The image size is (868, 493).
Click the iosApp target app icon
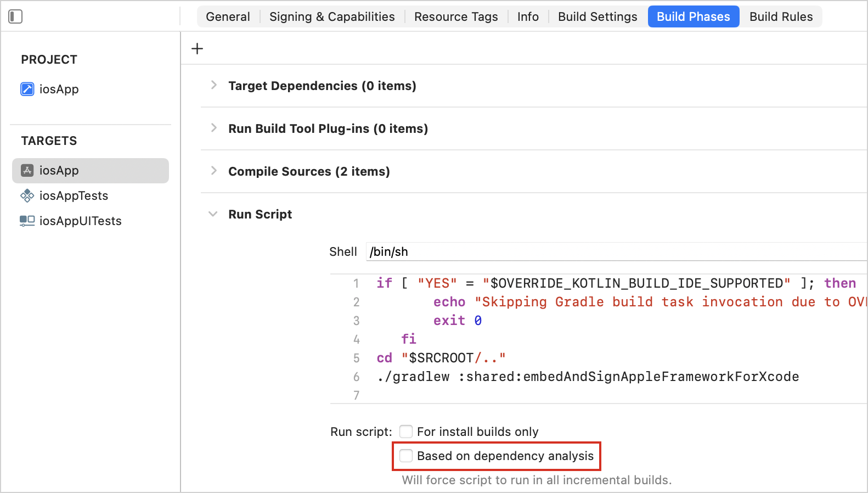point(27,170)
